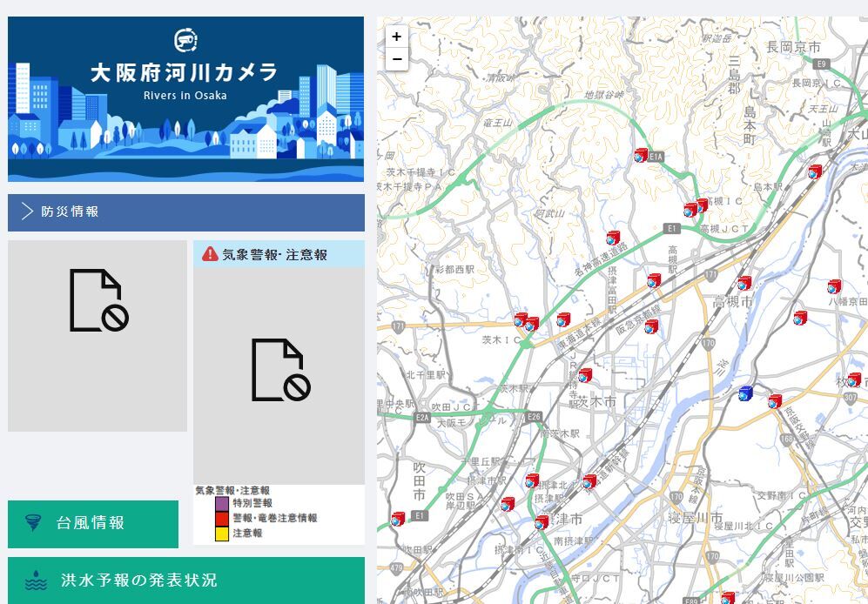Open camera marker above the 名神高速道路 label
Image resolution: width=868 pixels, height=604 pixels.
pos(613,238)
